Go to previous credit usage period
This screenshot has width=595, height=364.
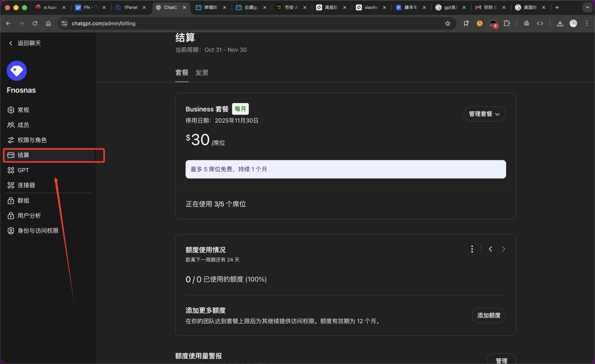490,249
